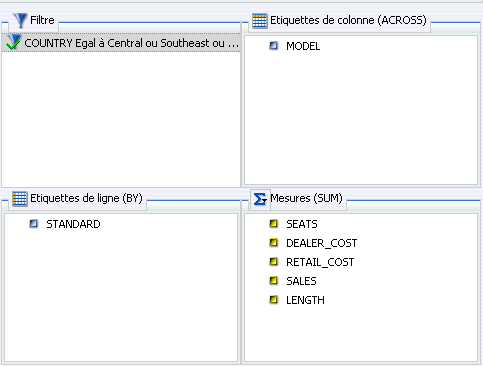Select the DEALER_COST measure
Screen dimensions: 483x366
[322, 243]
